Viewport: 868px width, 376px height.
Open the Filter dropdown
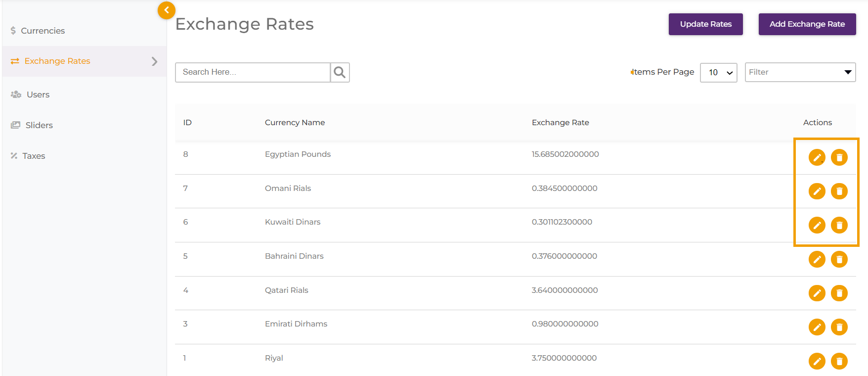tap(800, 72)
